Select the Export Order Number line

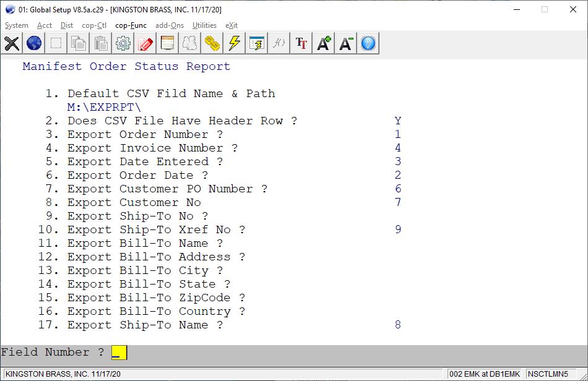point(145,135)
